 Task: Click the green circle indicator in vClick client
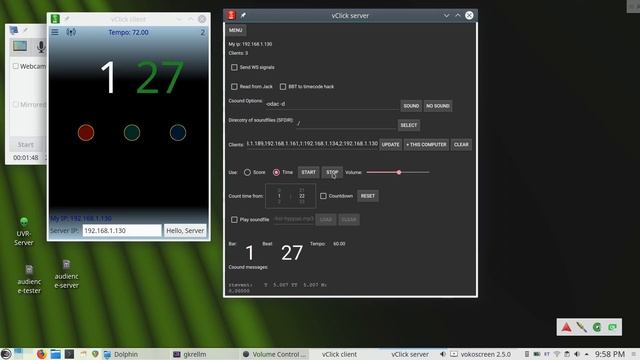tap(132, 133)
